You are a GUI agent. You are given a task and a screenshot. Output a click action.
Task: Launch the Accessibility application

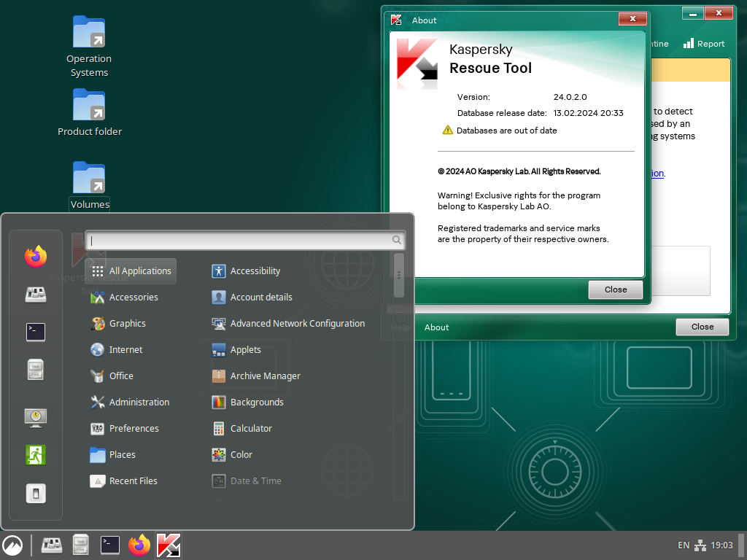[247, 271]
